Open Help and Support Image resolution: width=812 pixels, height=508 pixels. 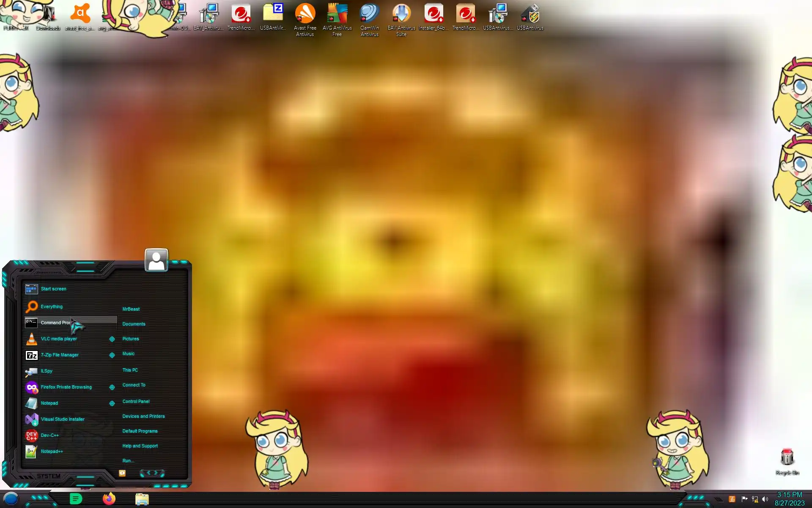[140, 446]
